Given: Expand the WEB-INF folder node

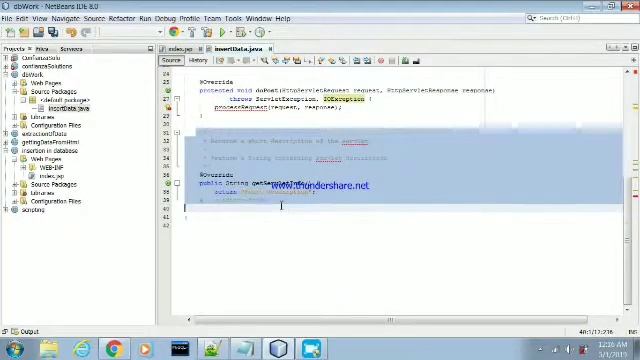Looking at the screenshot, I should (23, 167).
